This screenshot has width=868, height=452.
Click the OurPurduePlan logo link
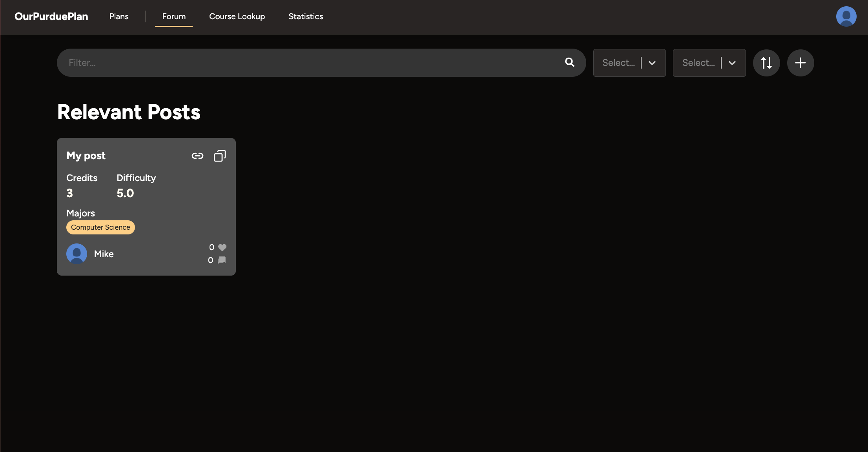click(x=51, y=16)
